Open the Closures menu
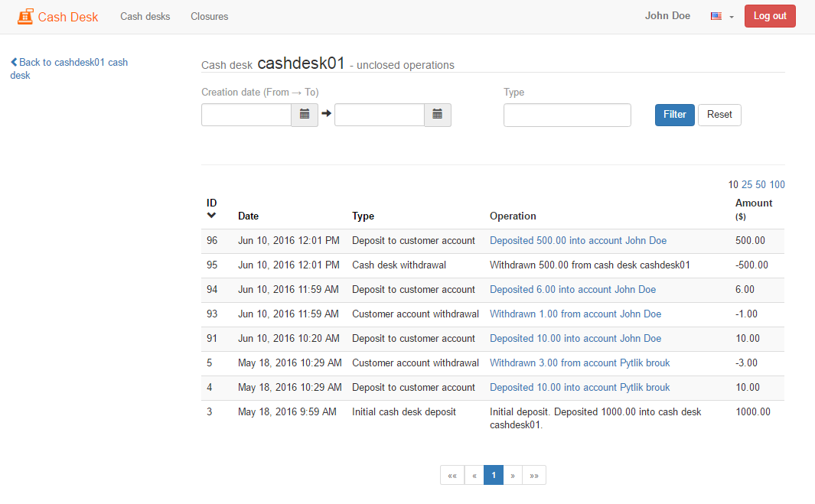 210,16
